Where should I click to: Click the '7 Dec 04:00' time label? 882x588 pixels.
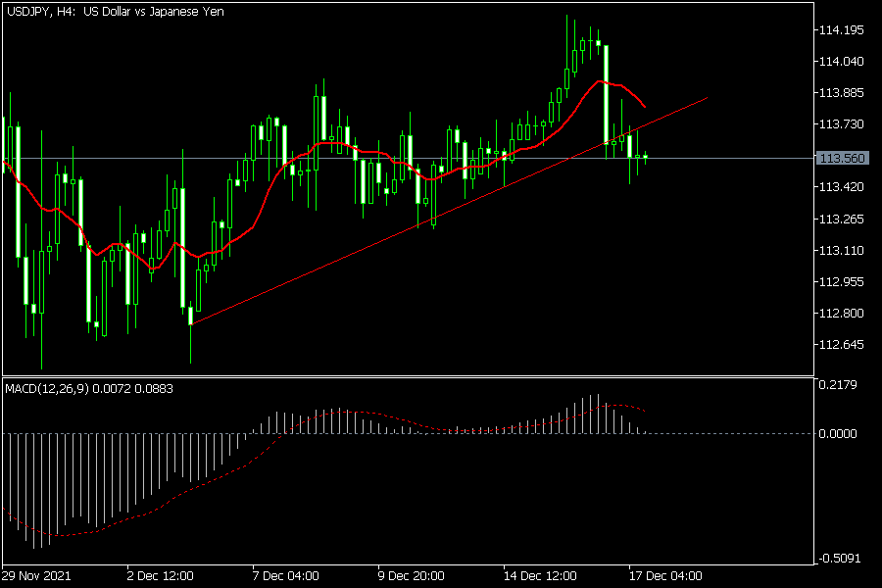click(286, 575)
